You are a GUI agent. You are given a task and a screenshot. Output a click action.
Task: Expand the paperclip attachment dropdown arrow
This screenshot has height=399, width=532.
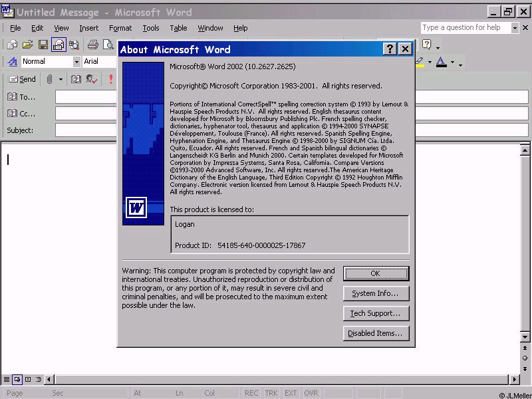pyautogui.click(x=61, y=79)
